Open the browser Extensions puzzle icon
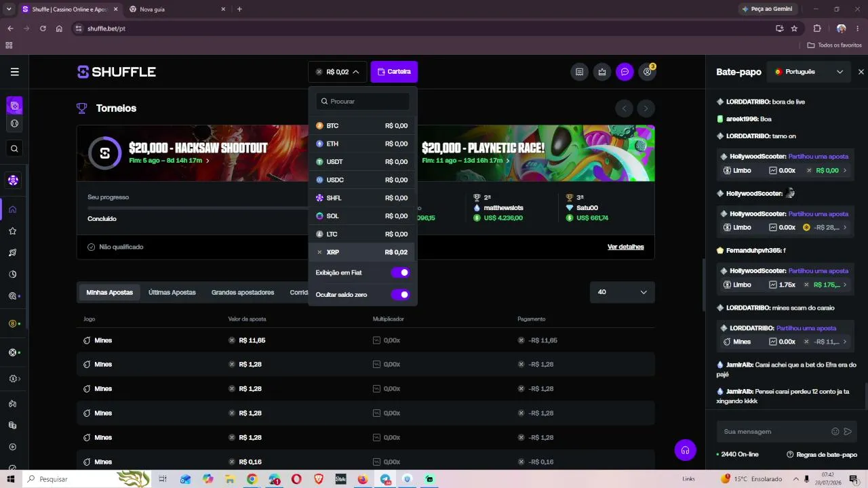 (817, 28)
